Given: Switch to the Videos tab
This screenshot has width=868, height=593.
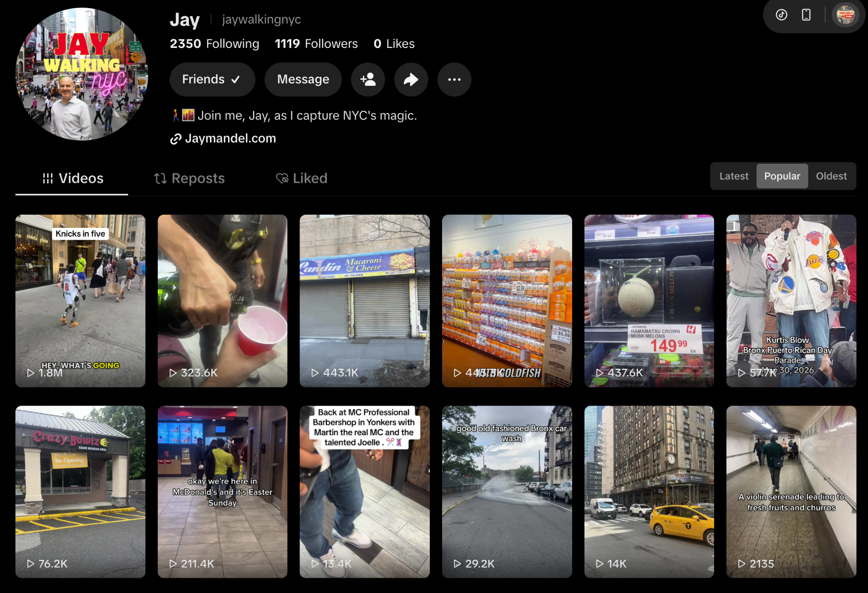Looking at the screenshot, I should coord(72,178).
